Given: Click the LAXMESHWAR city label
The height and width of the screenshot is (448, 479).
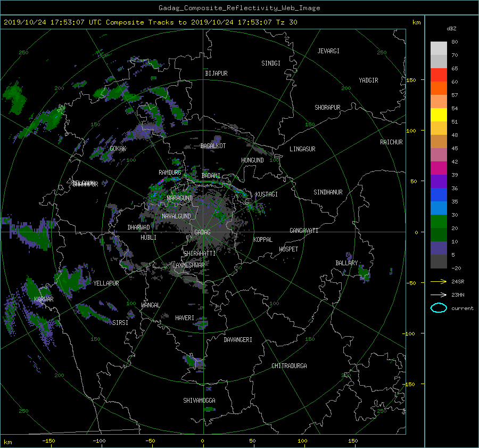Looking at the screenshot, I should pyautogui.click(x=188, y=265).
